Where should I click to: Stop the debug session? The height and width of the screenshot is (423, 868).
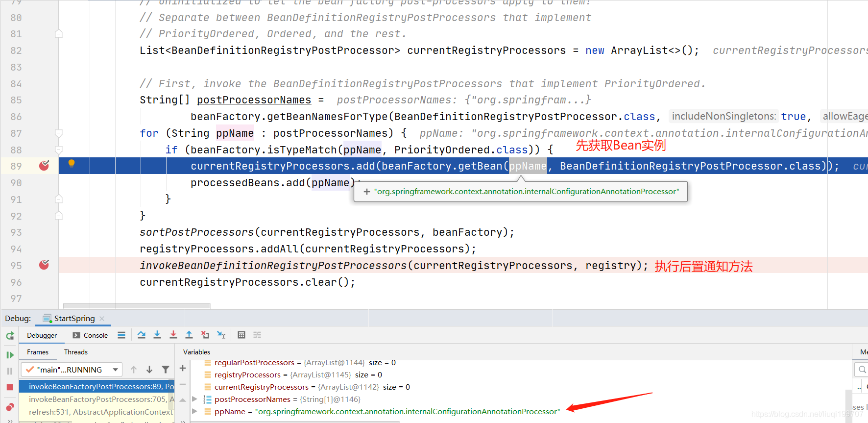[x=10, y=387]
